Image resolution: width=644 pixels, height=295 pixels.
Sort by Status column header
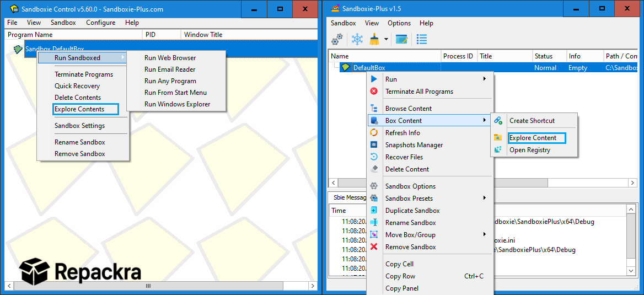549,56
